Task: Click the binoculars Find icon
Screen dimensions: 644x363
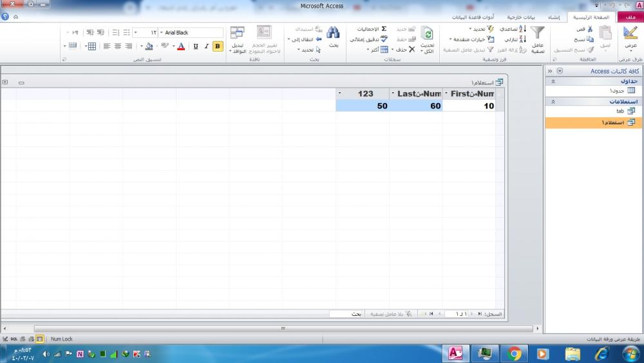Action: click(333, 34)
